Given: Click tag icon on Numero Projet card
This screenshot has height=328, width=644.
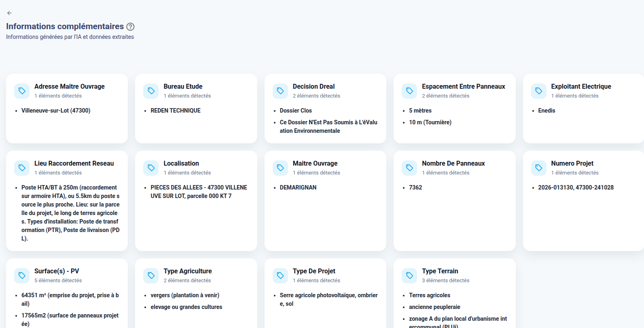Looking at the screenshot, I should (x=539, y=168).
